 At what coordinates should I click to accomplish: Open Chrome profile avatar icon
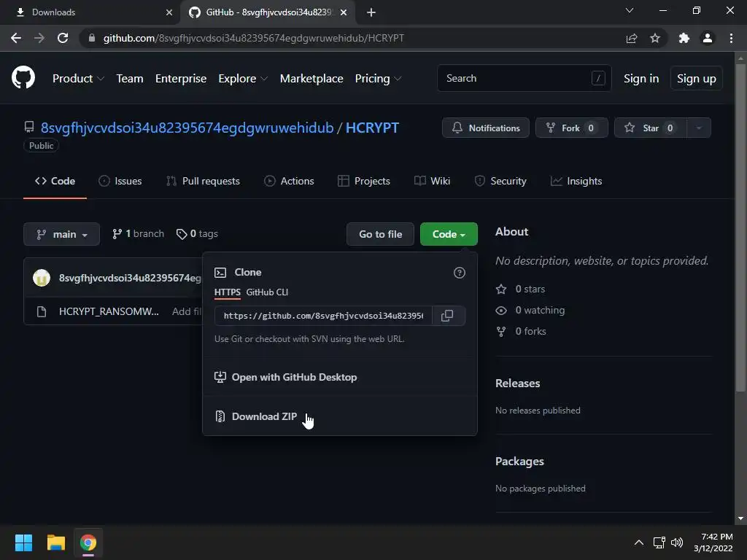[708, 38]
